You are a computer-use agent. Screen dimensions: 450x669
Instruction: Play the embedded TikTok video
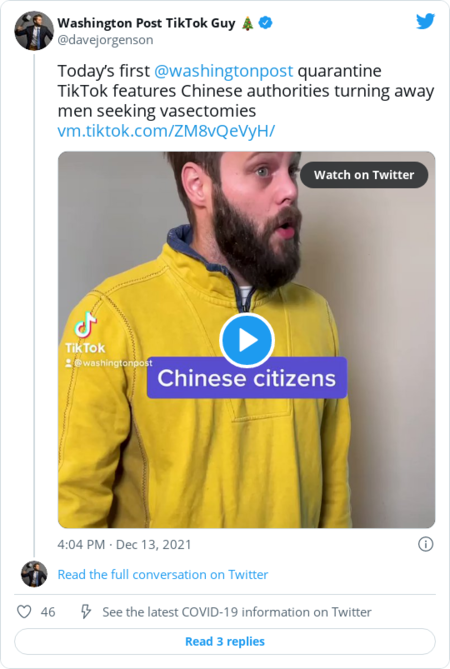(x=247, y=340)
